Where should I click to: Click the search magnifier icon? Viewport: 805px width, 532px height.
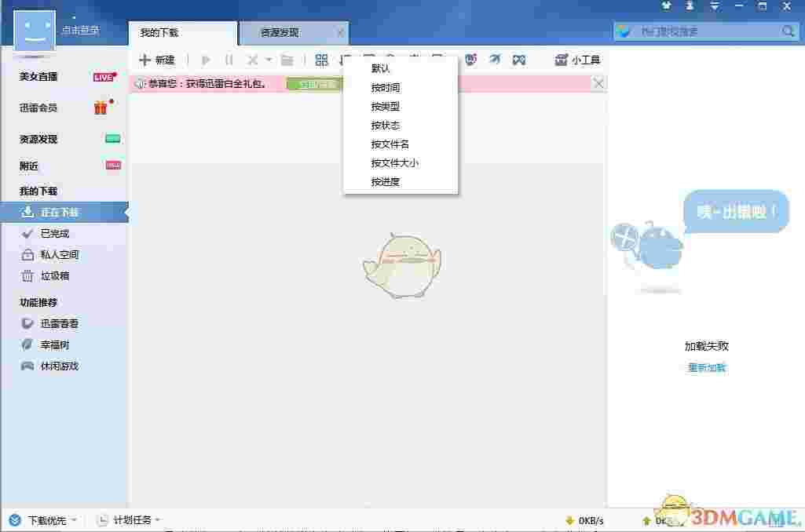pos(788,31)
